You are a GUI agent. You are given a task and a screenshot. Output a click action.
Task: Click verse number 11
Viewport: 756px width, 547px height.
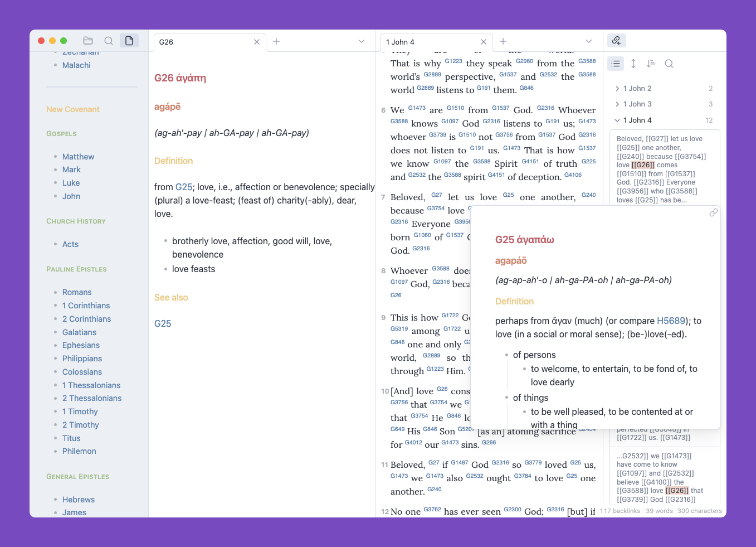(x=384, y=465)
